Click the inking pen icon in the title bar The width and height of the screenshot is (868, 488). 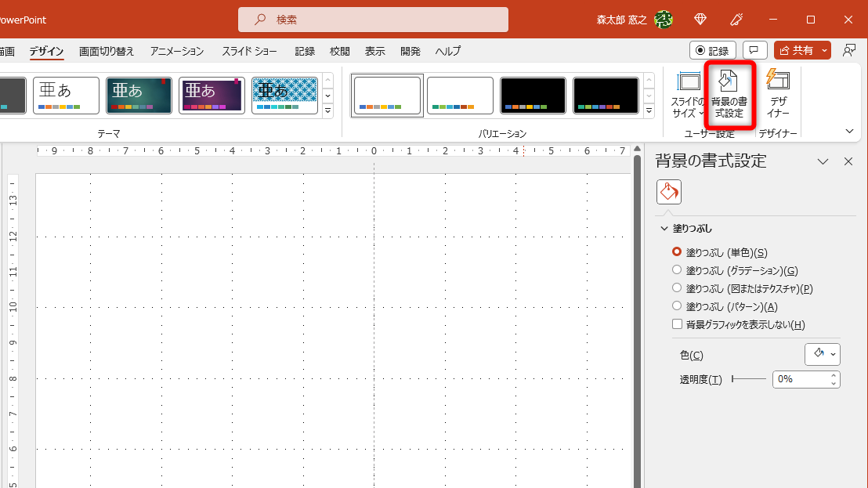click(735, 20)
